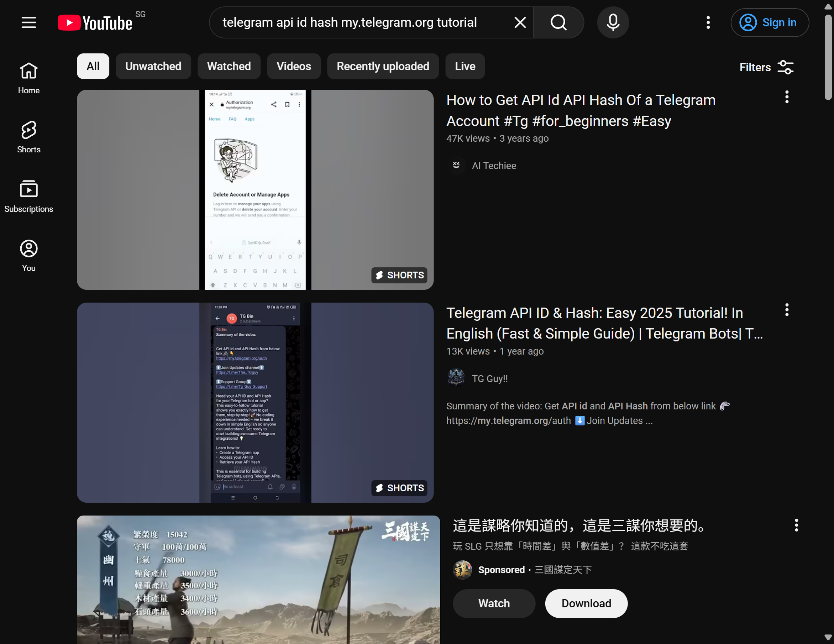Open the sponsored ad video thumbnail

point(258,580)
